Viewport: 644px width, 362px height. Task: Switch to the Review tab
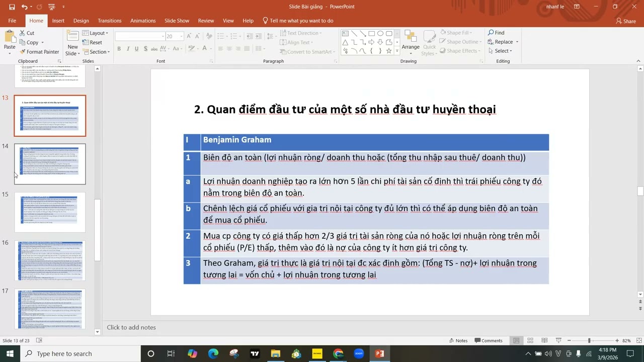click(206, 21)
